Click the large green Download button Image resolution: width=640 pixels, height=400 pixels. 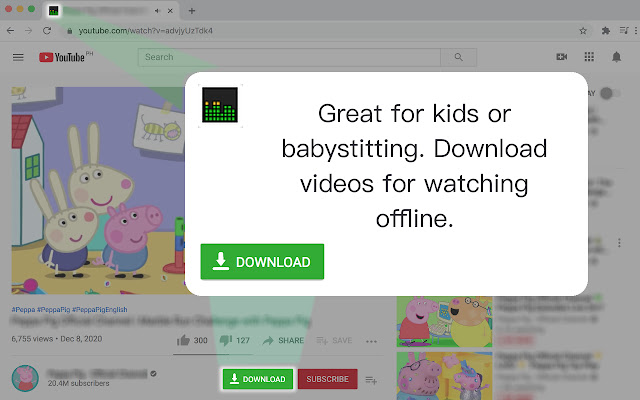click(262, 262)
